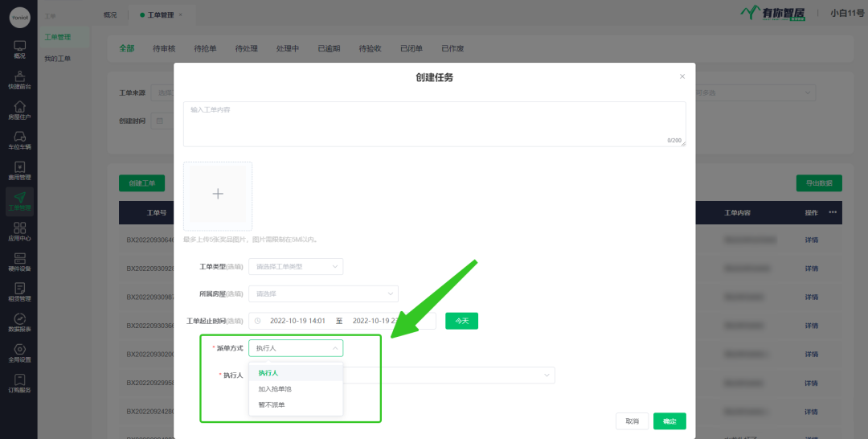Click the green 今天 button
Viewport: 868px width, 439px height.
coord(461,321)
